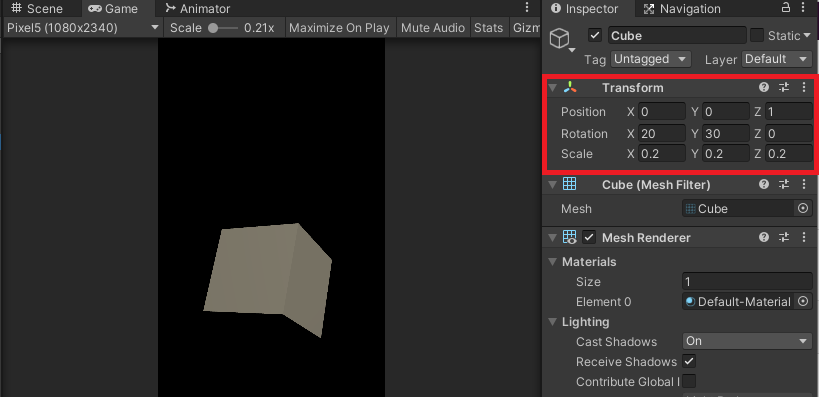Open the Navigation tab

(x=682, y=9)
